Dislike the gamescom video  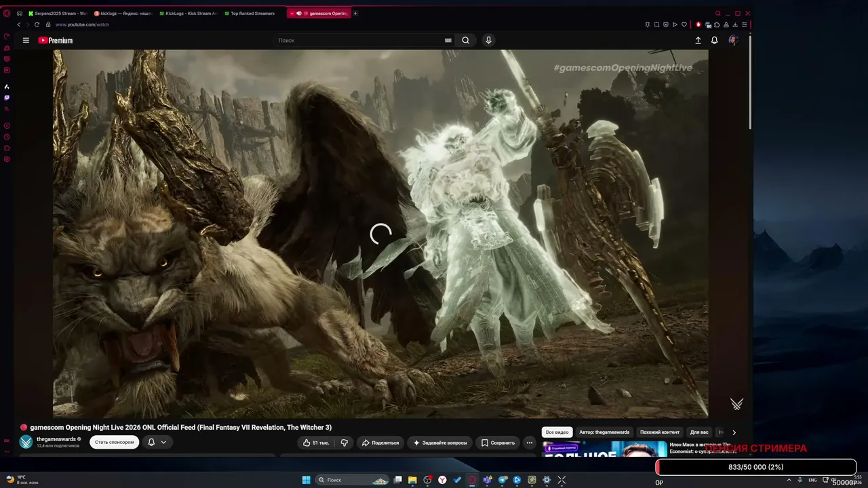[344, 443]
